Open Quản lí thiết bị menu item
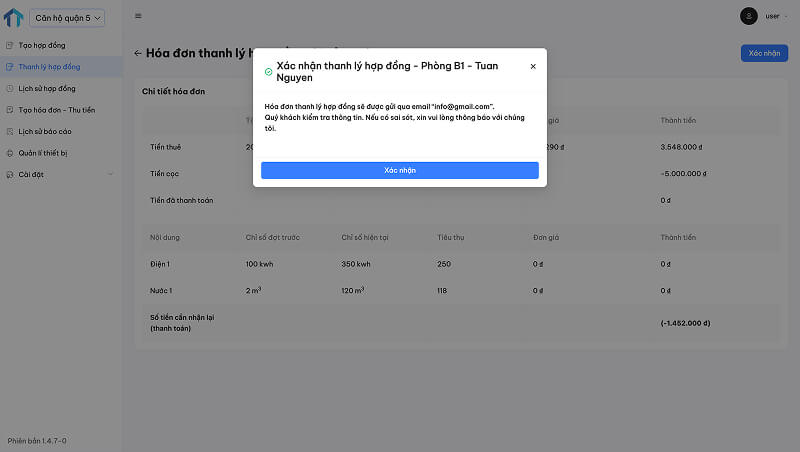 point(61,153)
